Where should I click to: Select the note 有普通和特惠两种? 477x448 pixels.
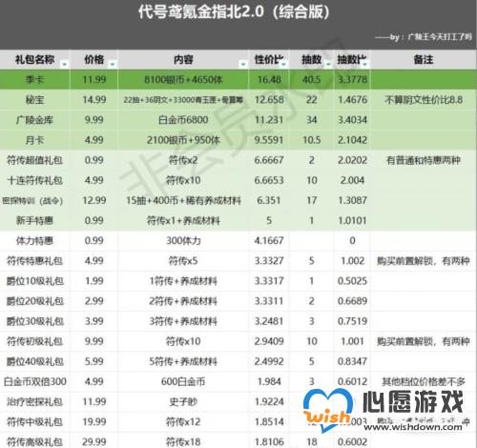point(424,160)
